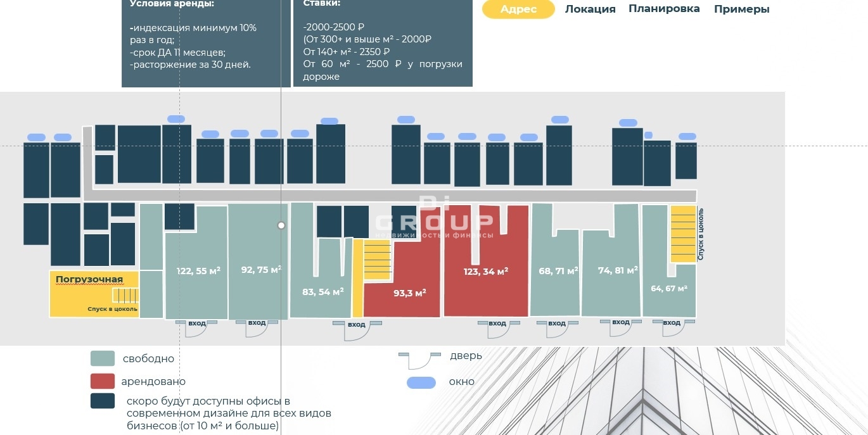Viewport: 868px width, 435px height.
Task: Click the вход door under 64,67 м² room
Action: (671, 323)
